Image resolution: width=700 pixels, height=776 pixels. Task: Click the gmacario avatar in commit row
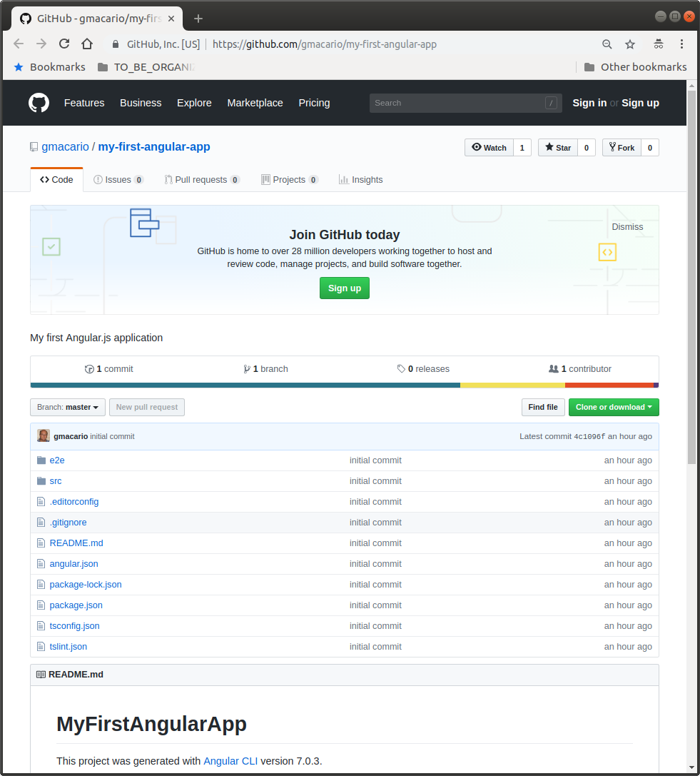click(x=44, y=436)
